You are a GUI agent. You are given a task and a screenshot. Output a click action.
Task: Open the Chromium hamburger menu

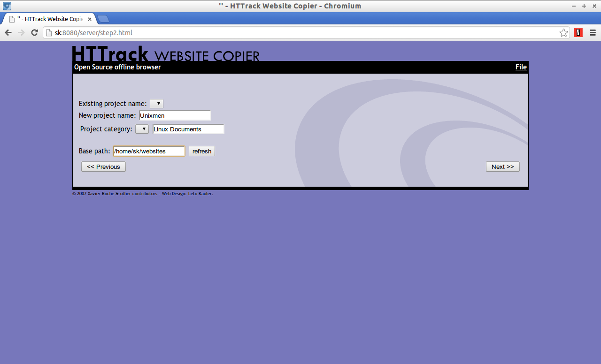pos(593,32)
